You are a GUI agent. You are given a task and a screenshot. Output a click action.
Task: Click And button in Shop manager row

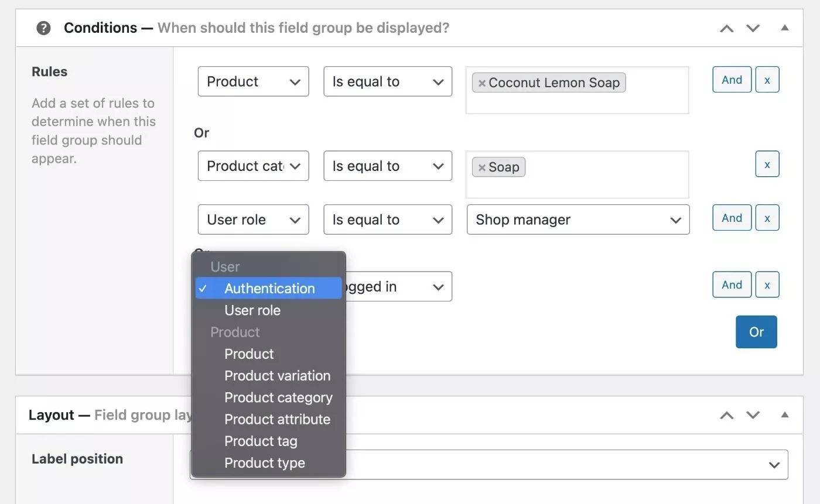(732, 218)
